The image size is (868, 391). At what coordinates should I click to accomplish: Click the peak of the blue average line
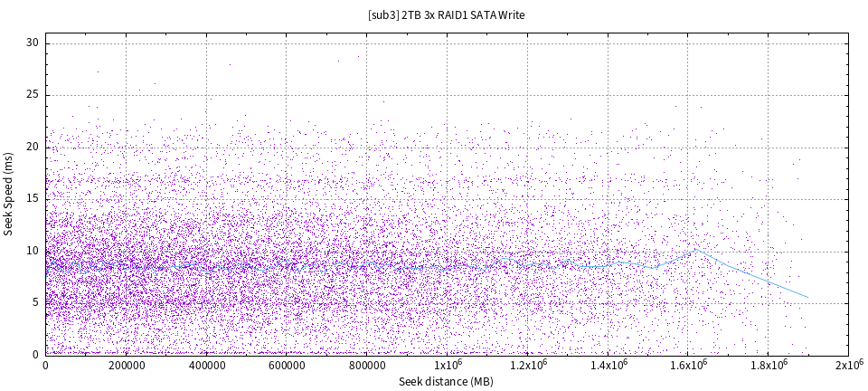click(695, 250)
